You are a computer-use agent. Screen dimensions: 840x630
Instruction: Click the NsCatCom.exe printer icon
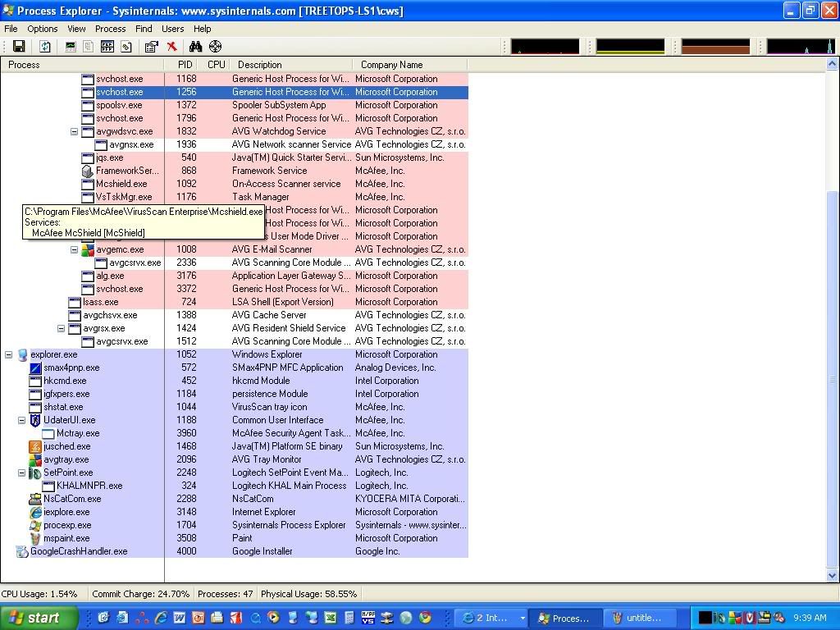tap(34, 500)
